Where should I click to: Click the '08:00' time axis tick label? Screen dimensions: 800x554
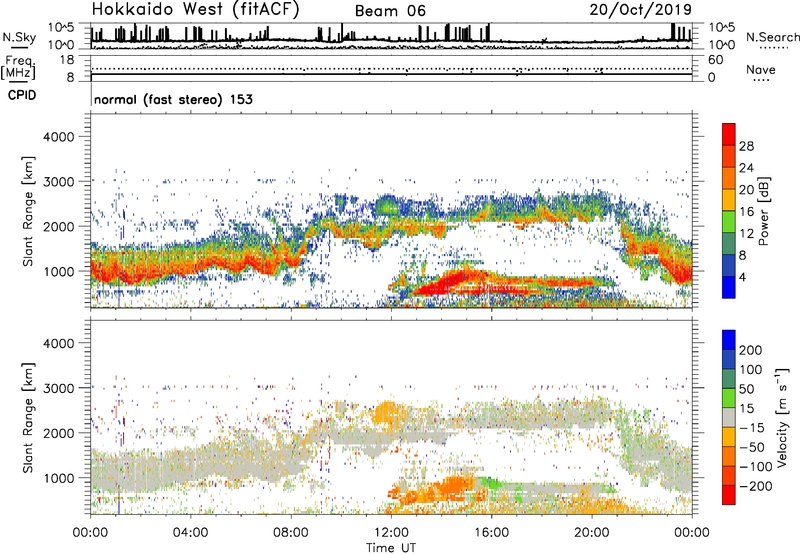[291, 533]
